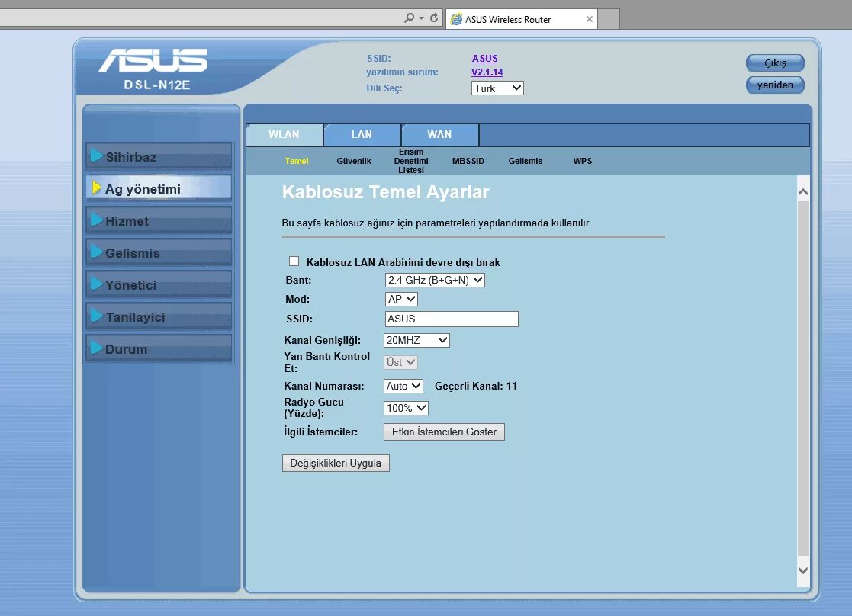Screen dimensions: 852x616
Task: Click the browser search magnifier icon
Action: click(409, 18)
